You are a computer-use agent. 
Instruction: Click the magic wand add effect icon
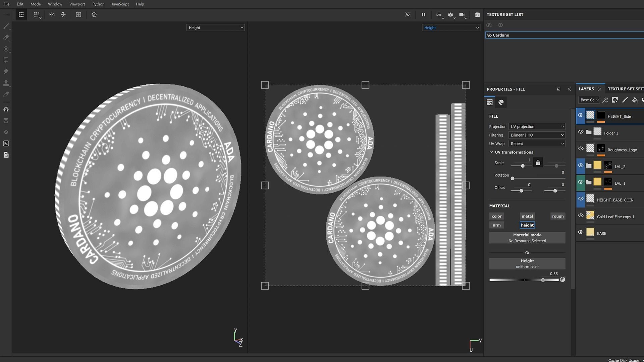point(605,100)
